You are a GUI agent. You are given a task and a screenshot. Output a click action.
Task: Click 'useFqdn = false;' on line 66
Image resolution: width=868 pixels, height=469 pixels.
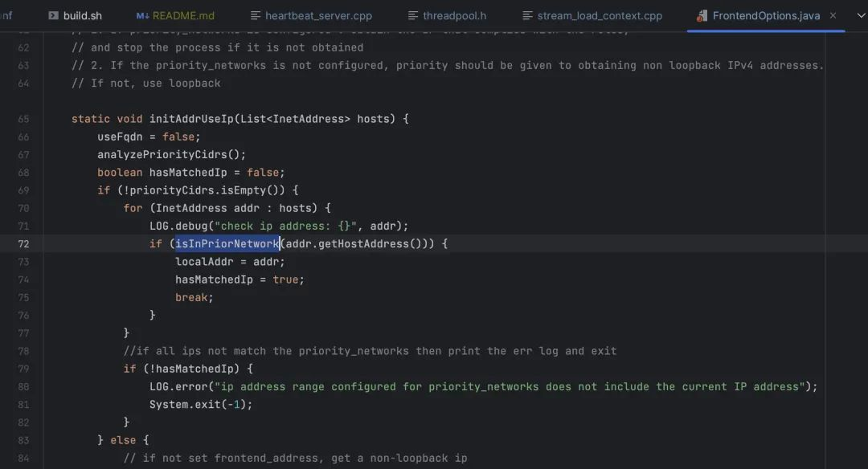[x=149, y=137]
